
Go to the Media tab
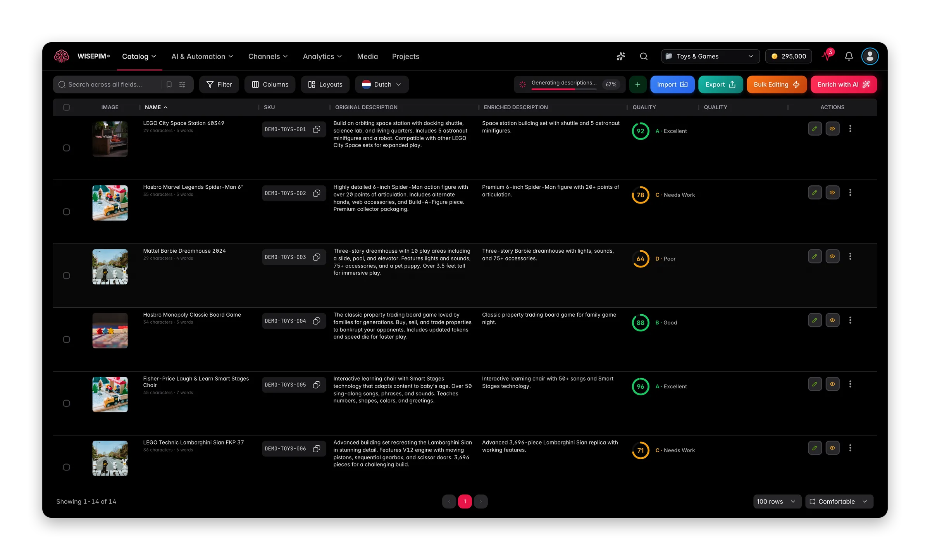pos(367,57)
